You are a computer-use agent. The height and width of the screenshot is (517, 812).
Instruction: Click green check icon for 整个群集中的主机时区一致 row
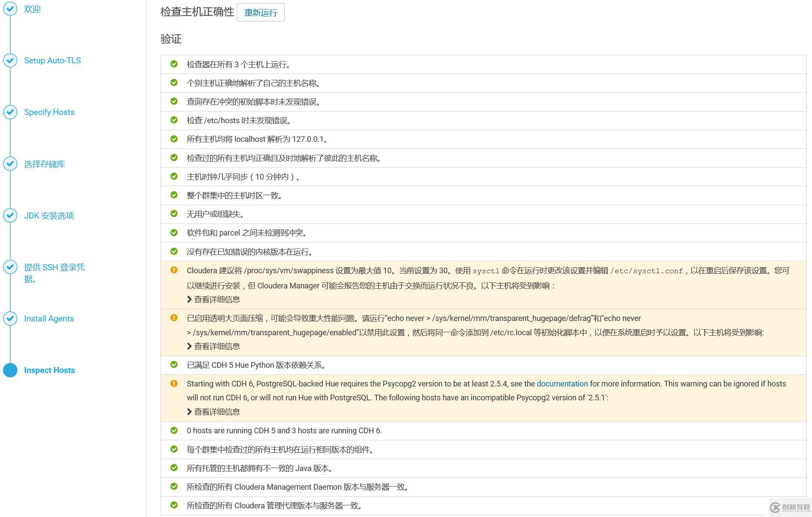click(x=174, y=195)
